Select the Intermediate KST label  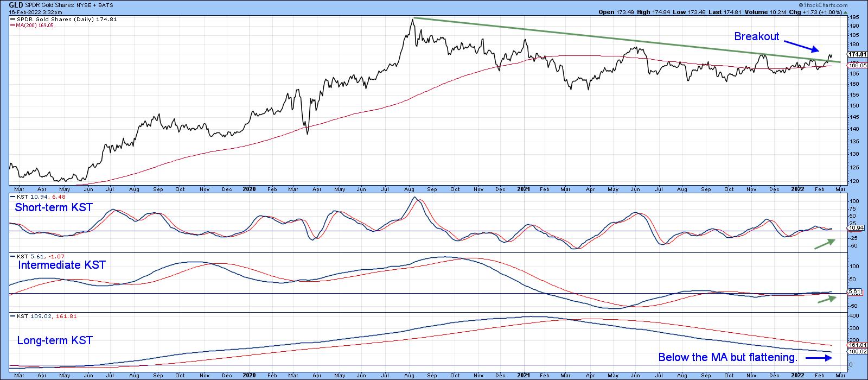pos(61,265)
